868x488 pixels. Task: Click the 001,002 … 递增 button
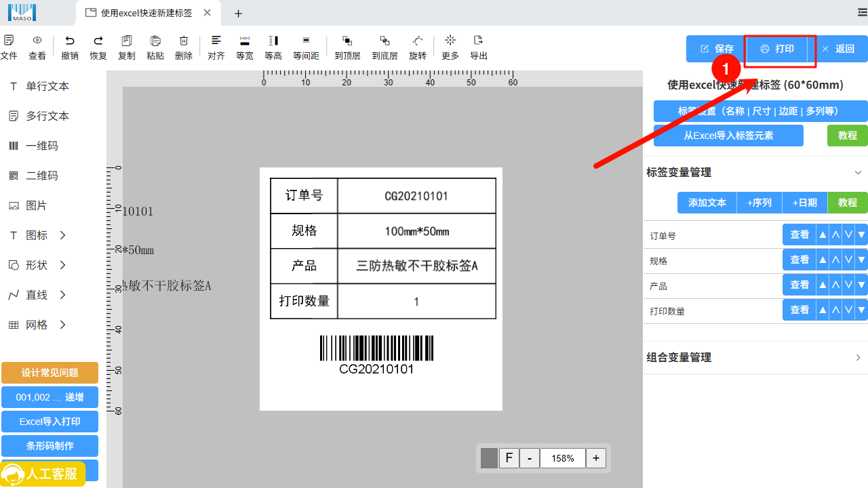click(50, 397)
